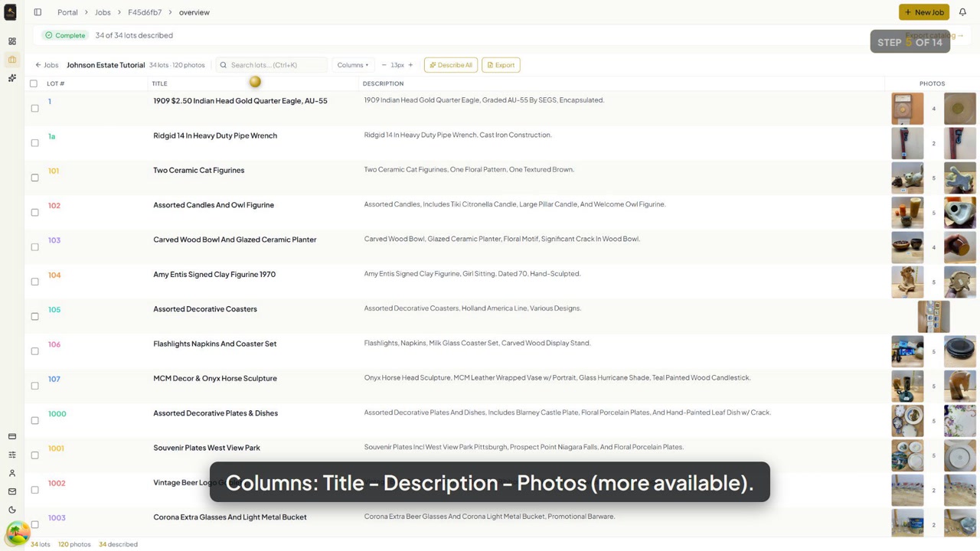Tick the checkbox for lot 103
Image resolution: width=980 pixels, height=551 pixels.
34,246
